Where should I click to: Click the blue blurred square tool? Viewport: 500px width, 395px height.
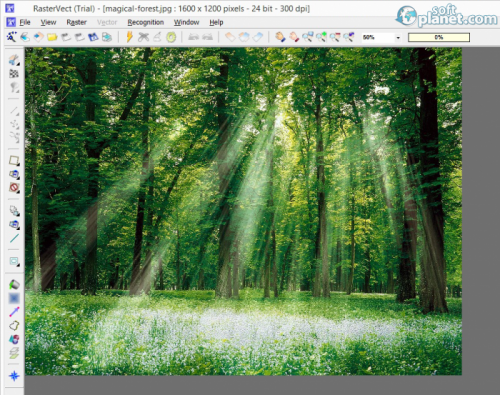point(14,298)
